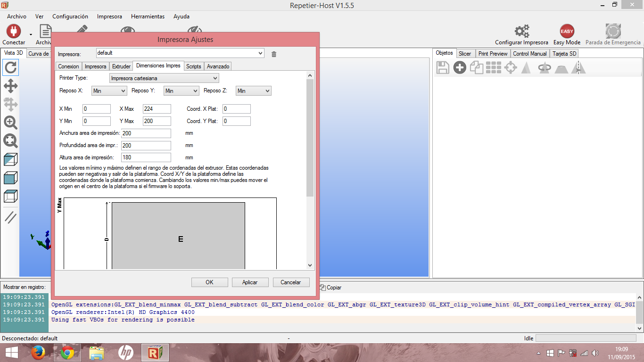644x362 pixels.
Task: Open the Reposo Z dropdown
Action: 254,91
